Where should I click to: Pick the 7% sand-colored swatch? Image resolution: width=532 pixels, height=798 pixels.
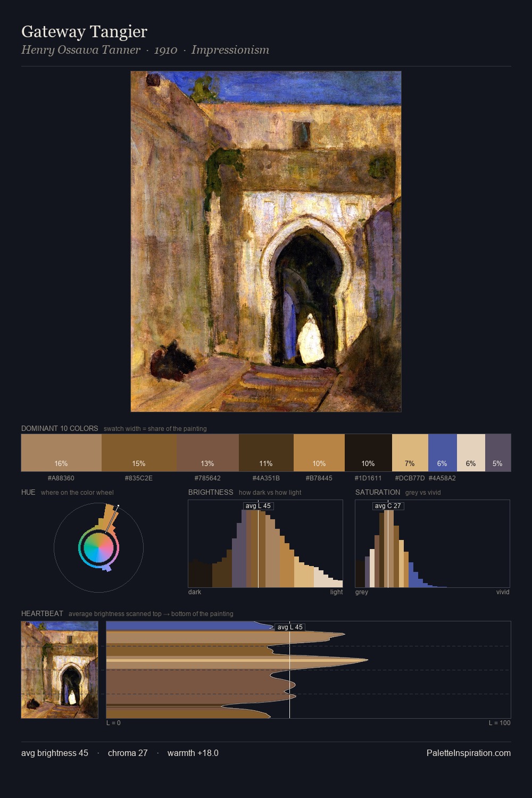[410, 453]
